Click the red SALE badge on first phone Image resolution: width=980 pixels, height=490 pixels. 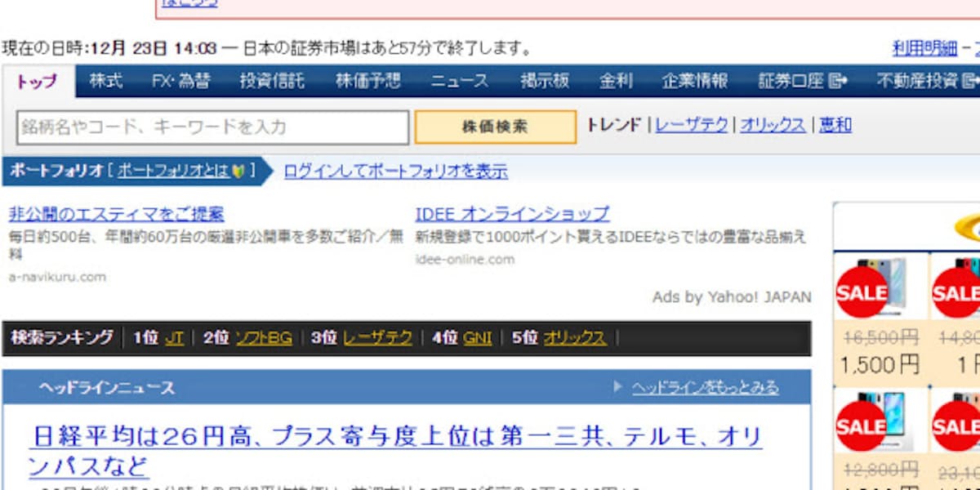[x=861, y=292]
